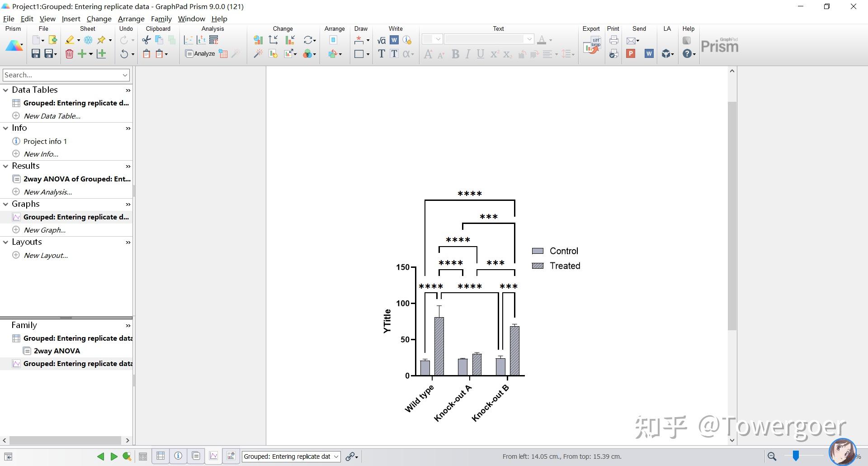Click the green plus new sheet icon

pos(82,54)
